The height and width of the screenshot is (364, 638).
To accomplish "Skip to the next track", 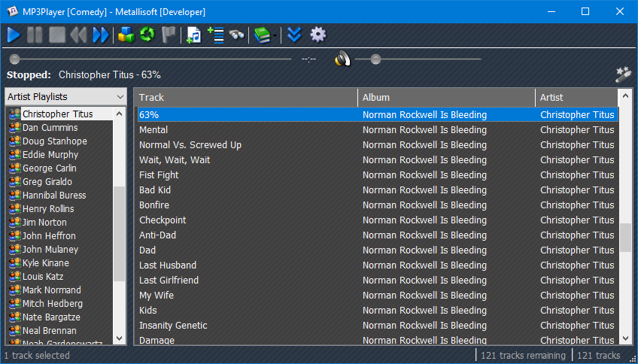I will pos(100,35).
